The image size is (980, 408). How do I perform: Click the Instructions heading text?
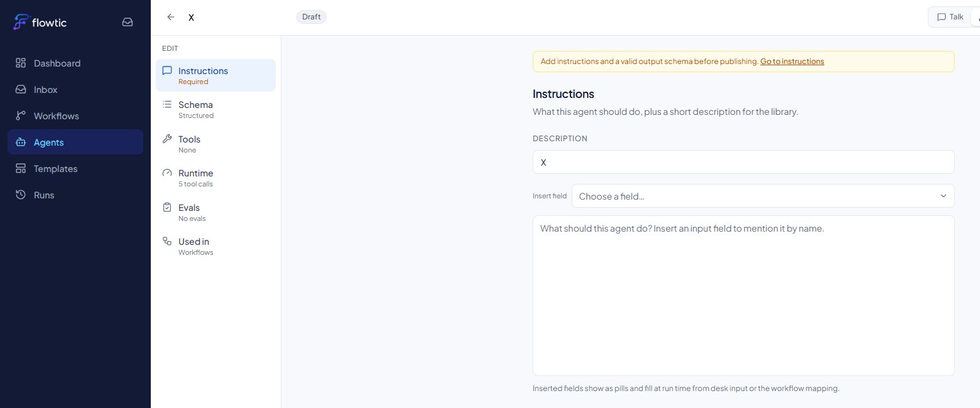[563, 94]
